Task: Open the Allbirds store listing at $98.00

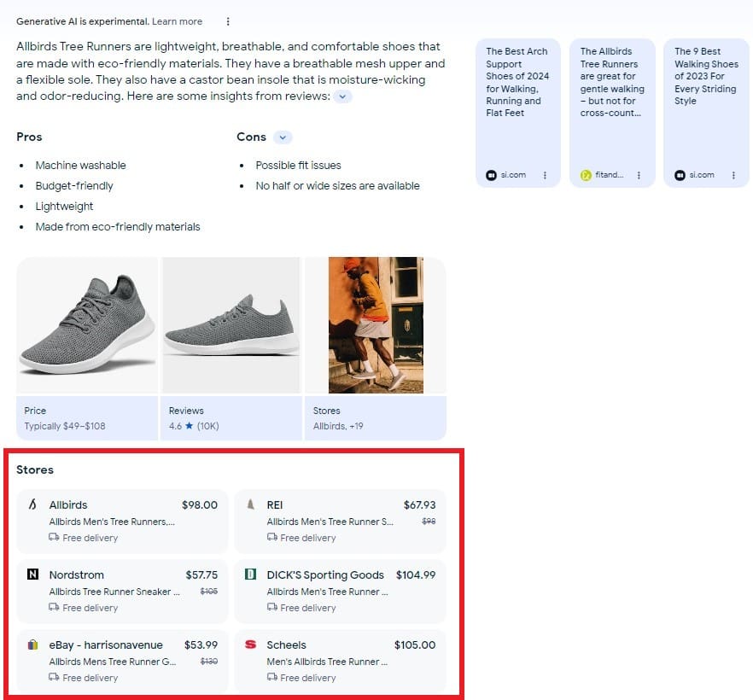Action: pos(122,522)
